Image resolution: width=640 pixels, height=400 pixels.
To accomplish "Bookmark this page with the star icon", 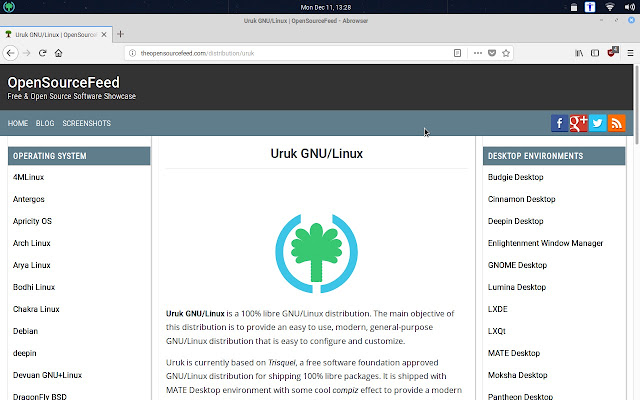I will 506,53.
